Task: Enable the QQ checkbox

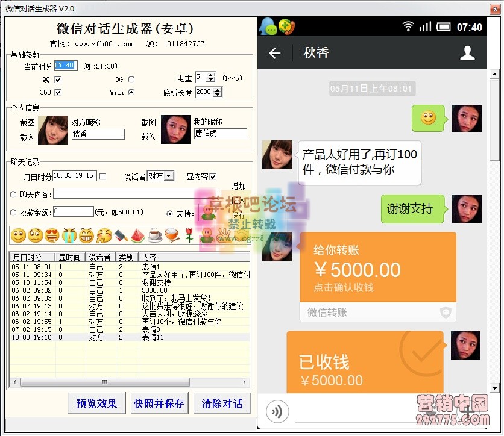Action: coord(58,80)
